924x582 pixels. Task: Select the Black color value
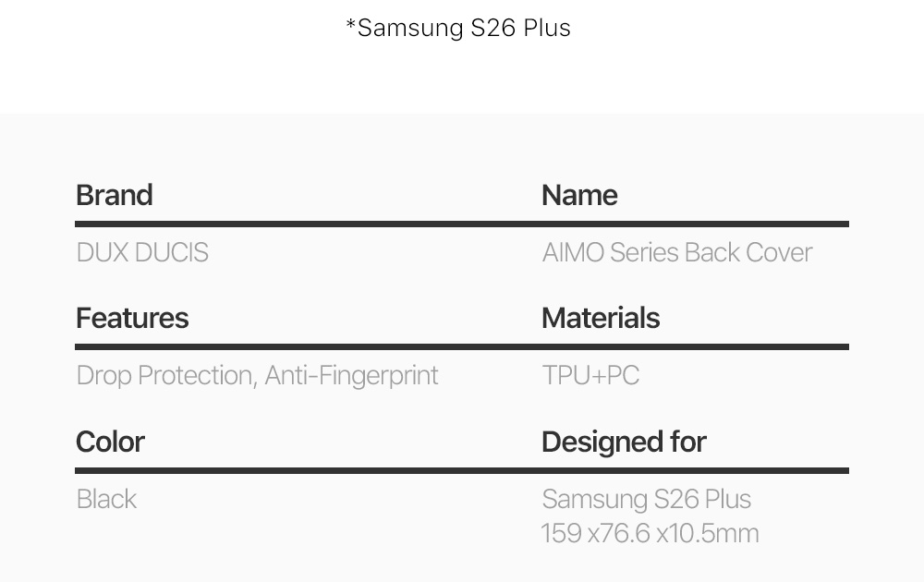(106, 499)
